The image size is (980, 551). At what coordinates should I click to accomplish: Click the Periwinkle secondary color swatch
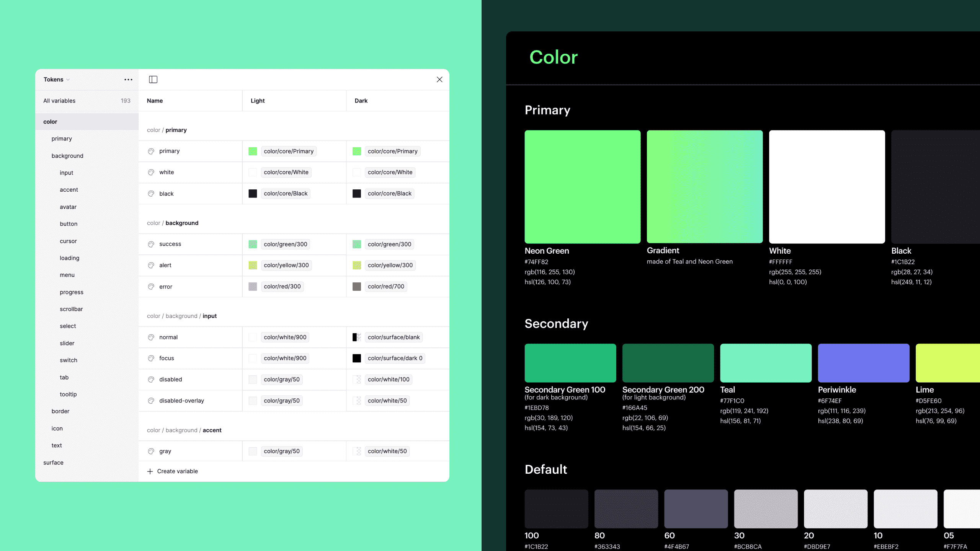(x=863, y=363)
